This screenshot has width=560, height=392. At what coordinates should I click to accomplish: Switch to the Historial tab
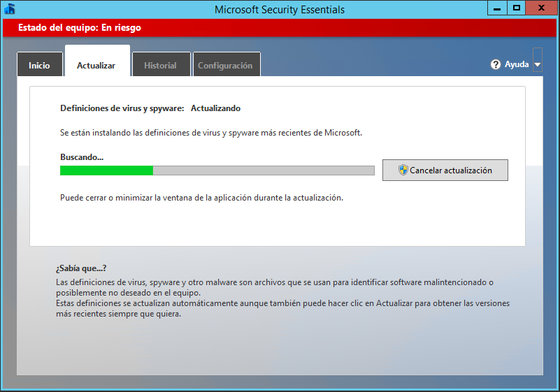pyautogui.click(x=160, y=65)
